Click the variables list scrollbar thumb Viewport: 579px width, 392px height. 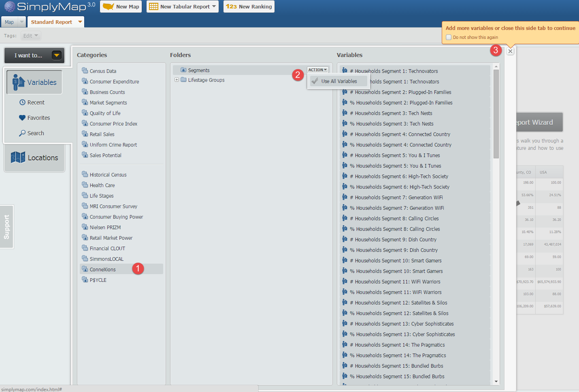pyautogui.click(x=496, y=114)
